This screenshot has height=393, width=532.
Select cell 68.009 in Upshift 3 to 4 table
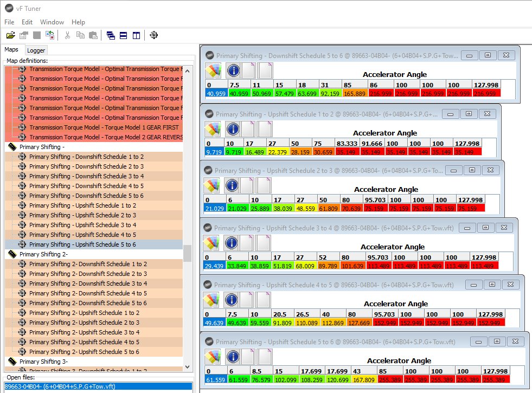click(x=305, y=266)
